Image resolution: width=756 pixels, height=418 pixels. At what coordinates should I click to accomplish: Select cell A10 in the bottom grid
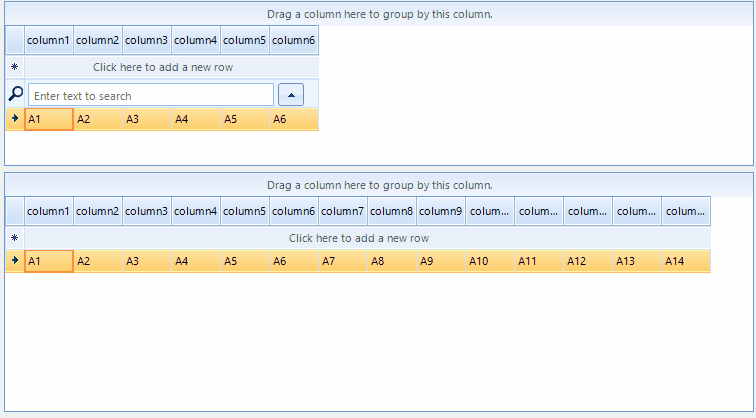click(490, 261)
